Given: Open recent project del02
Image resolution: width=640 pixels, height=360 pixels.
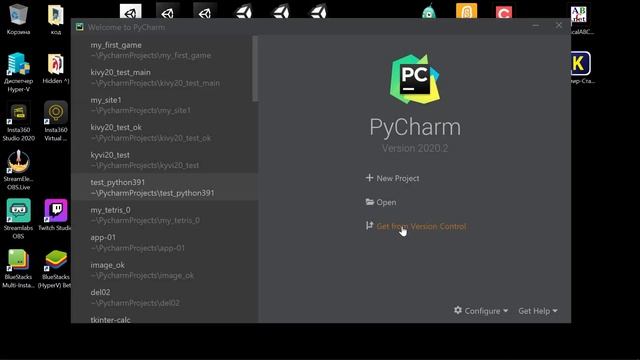Looking at the screenshot, I should [164, 297].
